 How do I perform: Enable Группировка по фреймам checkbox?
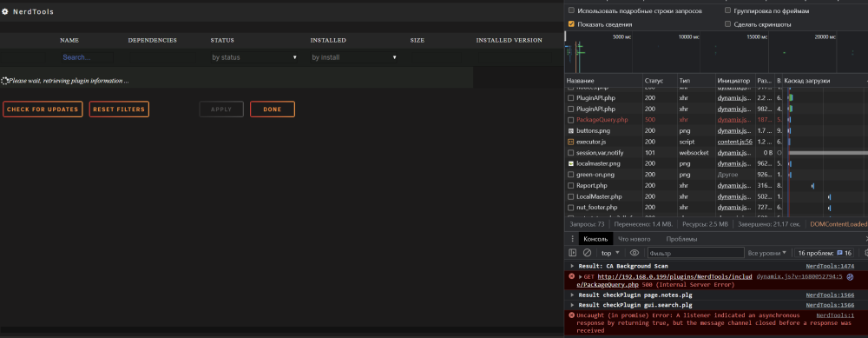point(727,10)
